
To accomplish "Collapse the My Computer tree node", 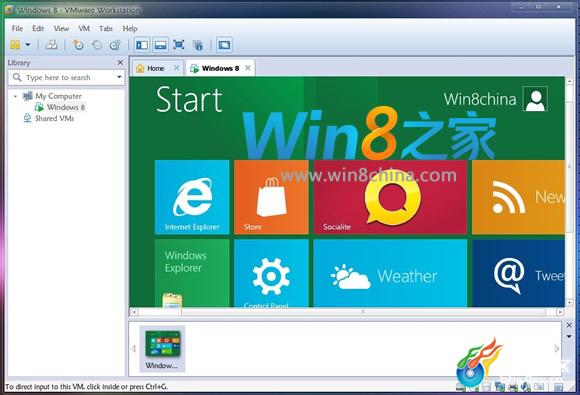I will (x=15, y=96).
